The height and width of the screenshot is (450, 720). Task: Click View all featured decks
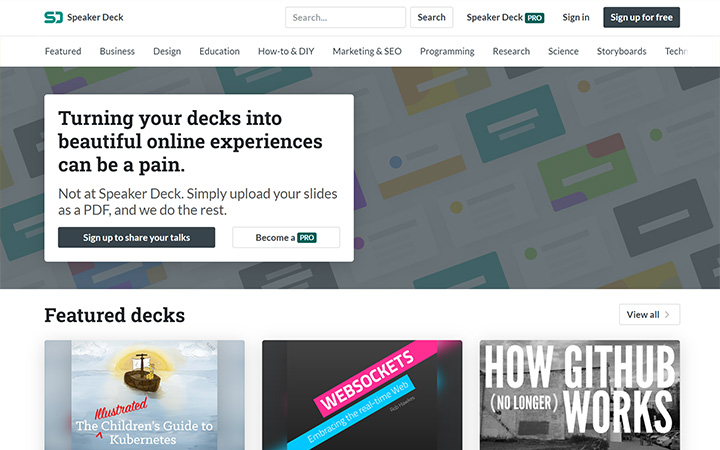point(649,315)
